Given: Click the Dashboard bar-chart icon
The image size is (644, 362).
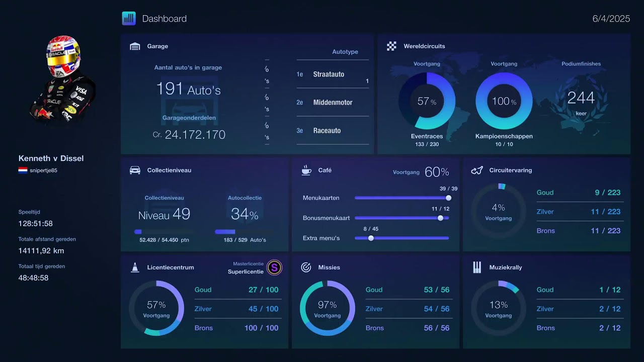Looking at the screenshot, I should click(129, 19).
